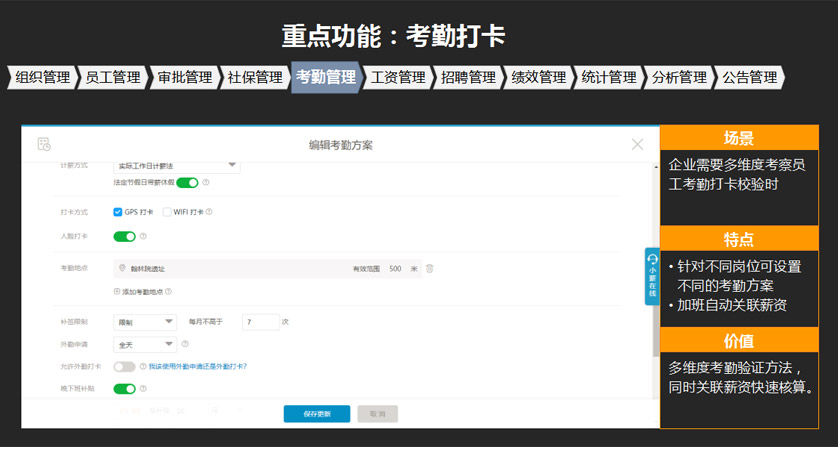
Task: Toggle the 人脸打卡 switch
Action: [124, 237]
